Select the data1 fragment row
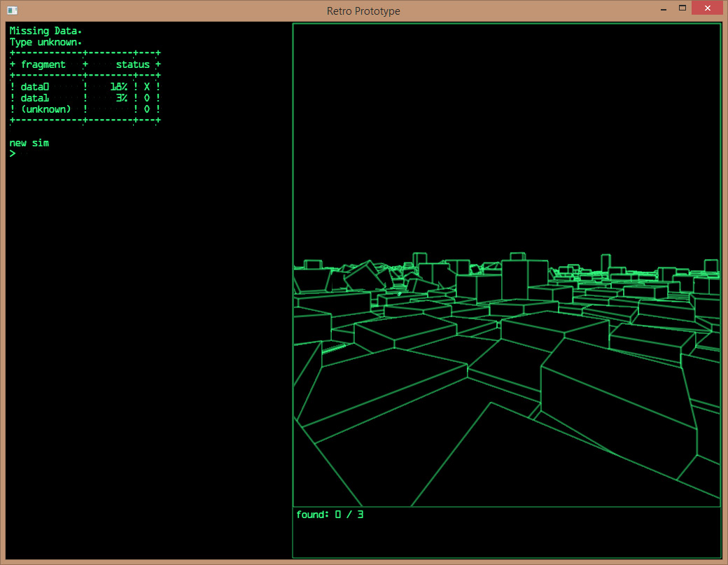 click(35, 98)
